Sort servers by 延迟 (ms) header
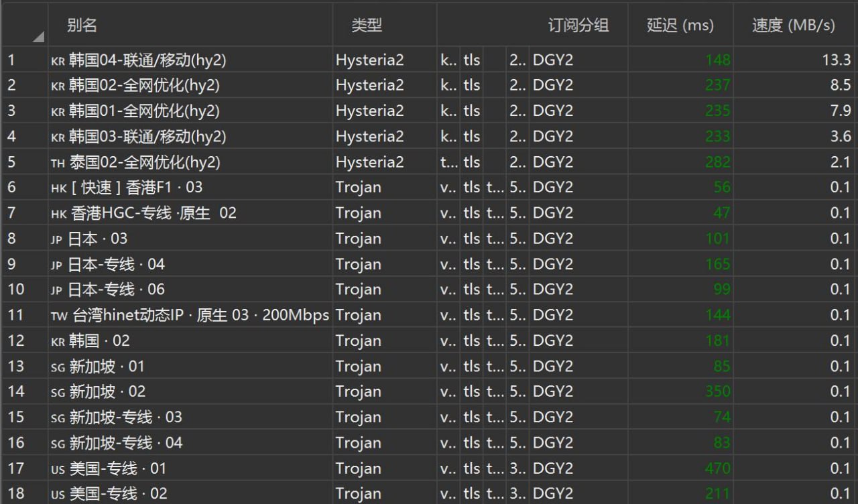 coord(680,25)
